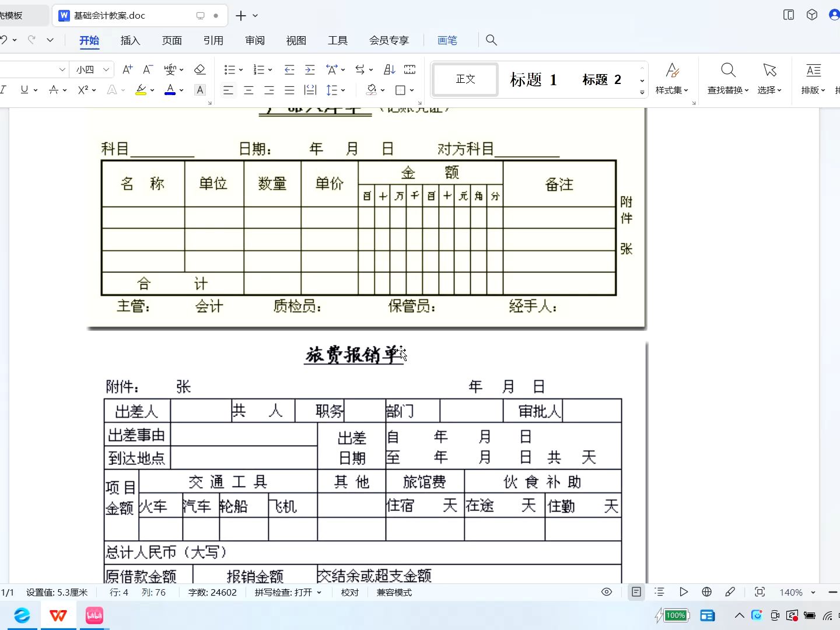This screenshot has height=630, width=840.
Task: Open the 页面 ribbon tab
Action: [x=172, y=40]
